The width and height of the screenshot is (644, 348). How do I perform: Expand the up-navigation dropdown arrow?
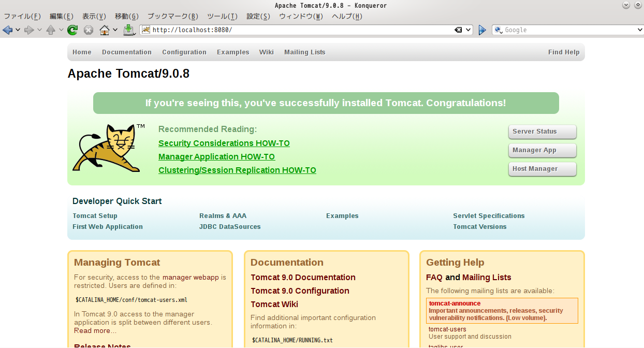click(61, 30)
